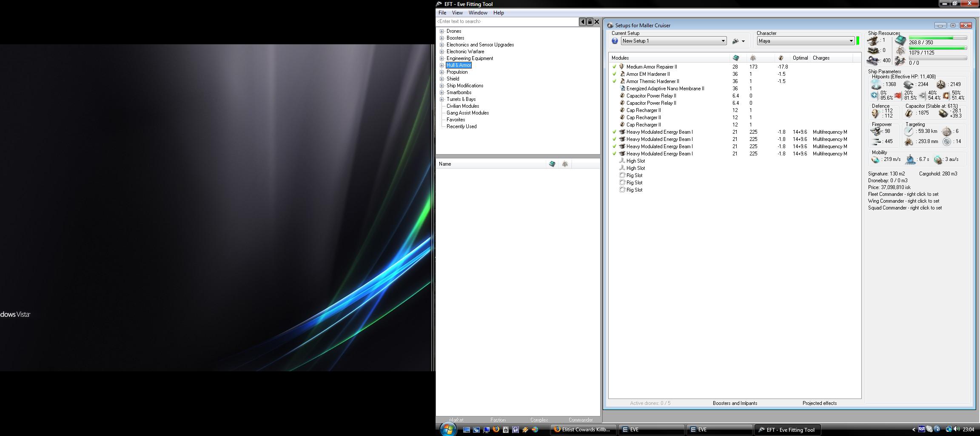The image size is (980, 436).
Task: Open the Window menu
Action: [478, 13]
